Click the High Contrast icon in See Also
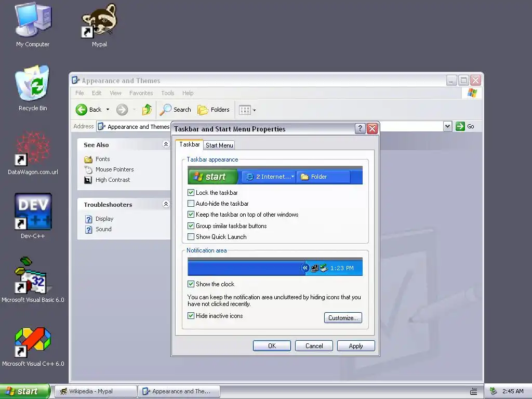Screen dimensions: 532x399 coord(88,180)
